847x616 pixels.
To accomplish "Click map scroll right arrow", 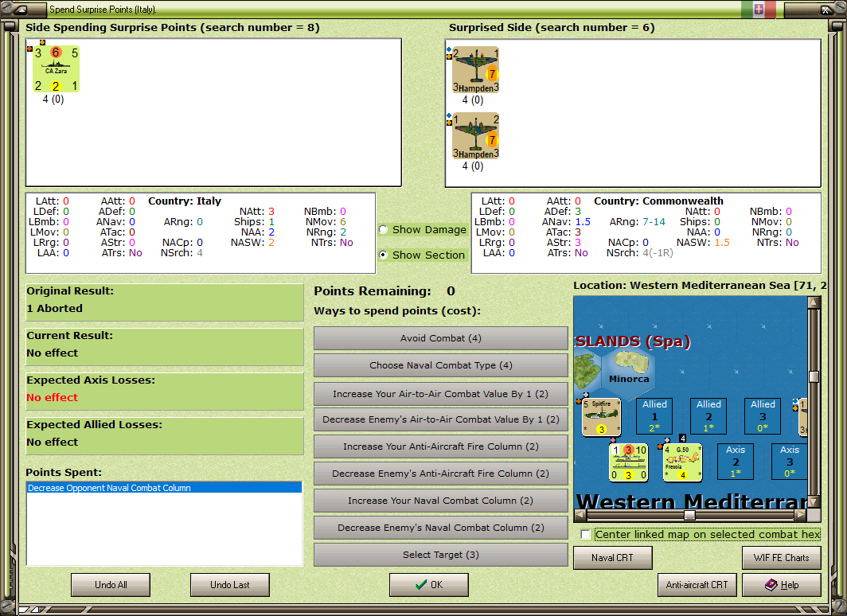I will [x=801, y=515].
